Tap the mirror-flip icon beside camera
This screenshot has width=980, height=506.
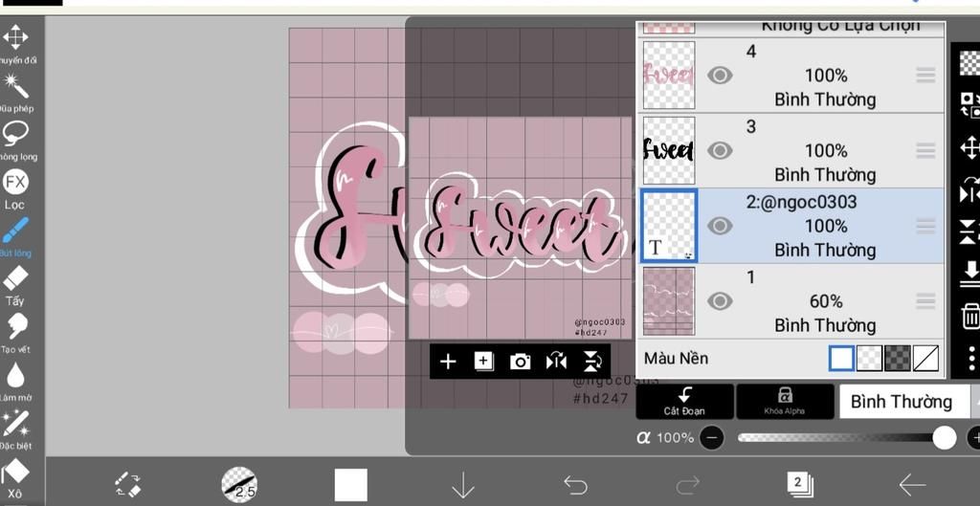coord(556,361)
